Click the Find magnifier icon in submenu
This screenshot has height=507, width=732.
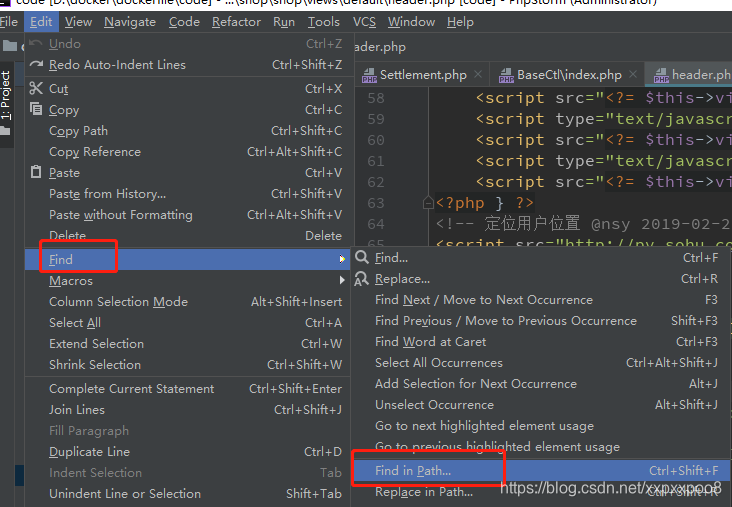pos(362,257)
